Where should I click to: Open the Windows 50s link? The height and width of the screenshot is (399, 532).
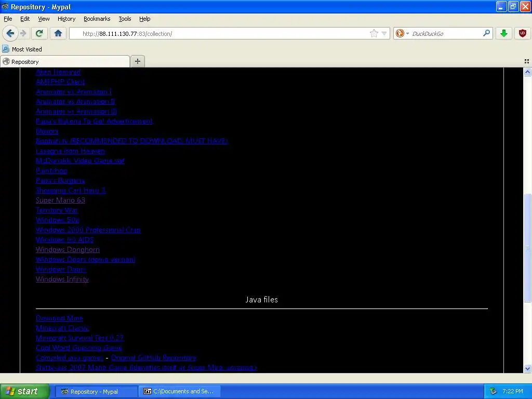pos(58,220)
